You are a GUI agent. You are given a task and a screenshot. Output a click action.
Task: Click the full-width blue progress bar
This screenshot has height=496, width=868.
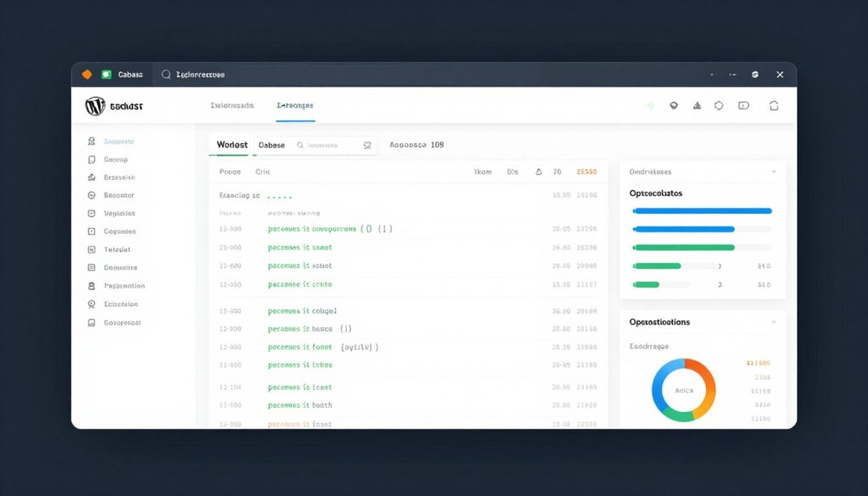point(702,211)
